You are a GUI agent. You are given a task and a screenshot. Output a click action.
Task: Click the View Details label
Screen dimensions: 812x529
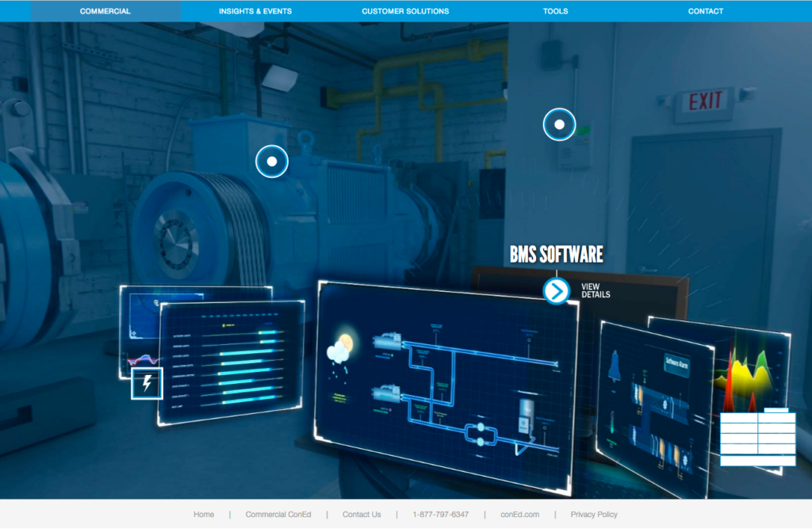[596, 290]
